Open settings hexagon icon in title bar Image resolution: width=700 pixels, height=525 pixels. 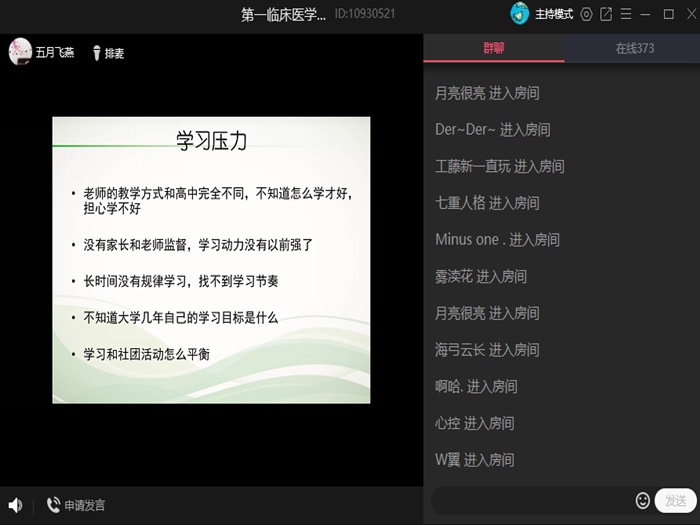(x=587, y=14)
